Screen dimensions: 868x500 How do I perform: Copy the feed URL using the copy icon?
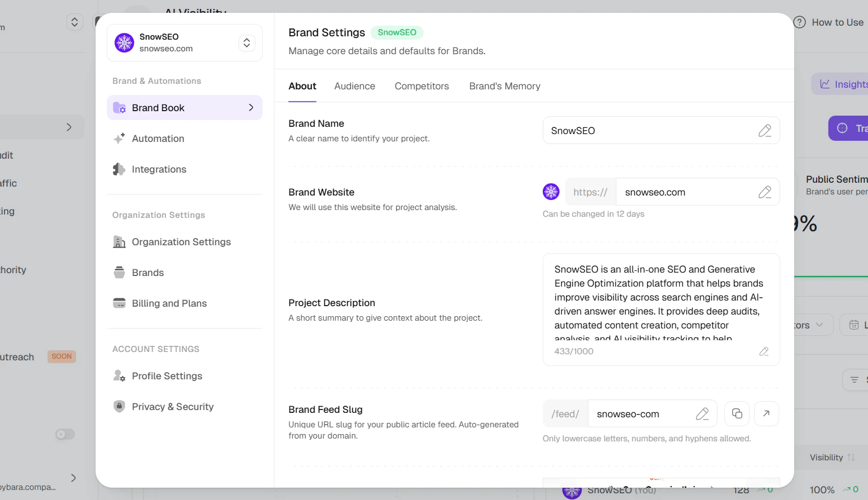pyautogui.click(x=737, y=413)
